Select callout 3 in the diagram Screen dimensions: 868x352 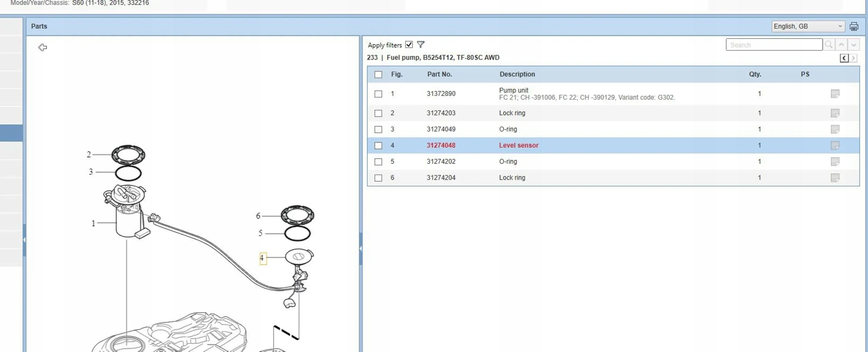(x=91, y=172)
